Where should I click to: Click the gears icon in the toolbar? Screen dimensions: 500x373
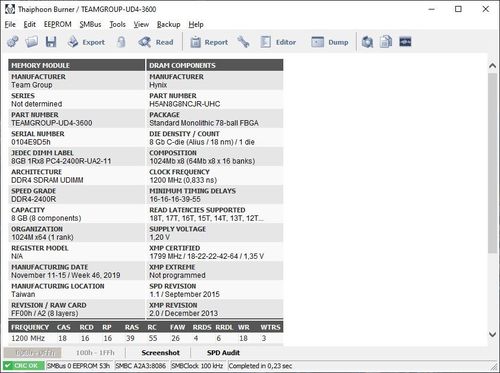click(13, 42)
